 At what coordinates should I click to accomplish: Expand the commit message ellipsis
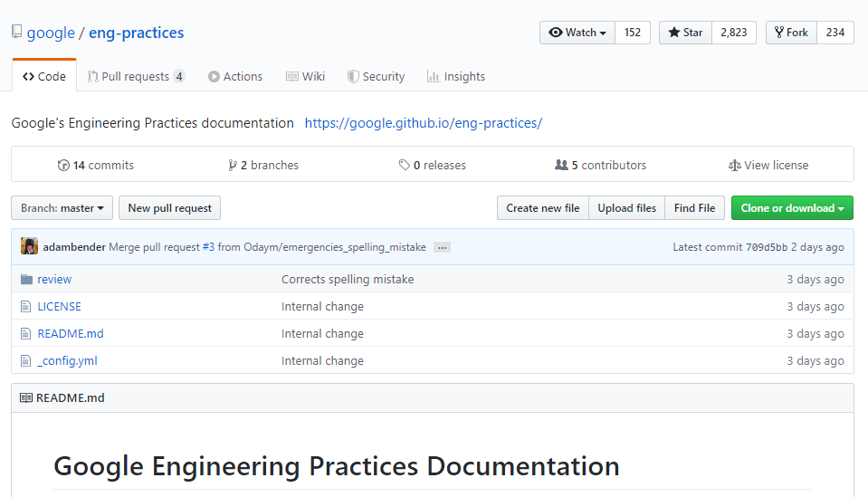click(x=442, y=247)
